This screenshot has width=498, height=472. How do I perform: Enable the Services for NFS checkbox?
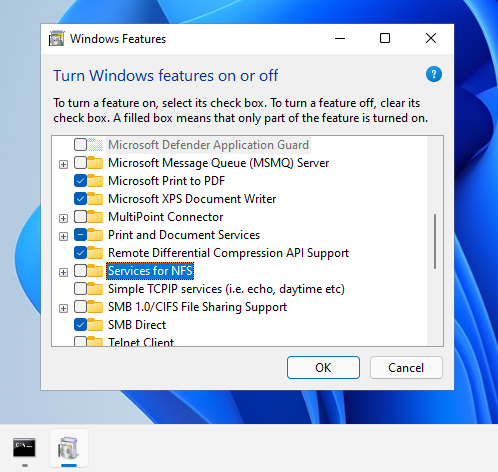pos(80,271)
